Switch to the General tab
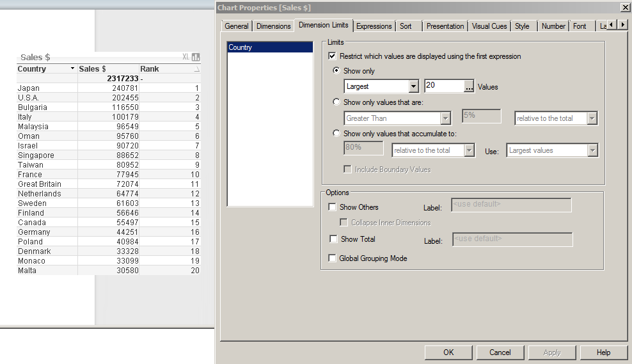 (237, 26)
